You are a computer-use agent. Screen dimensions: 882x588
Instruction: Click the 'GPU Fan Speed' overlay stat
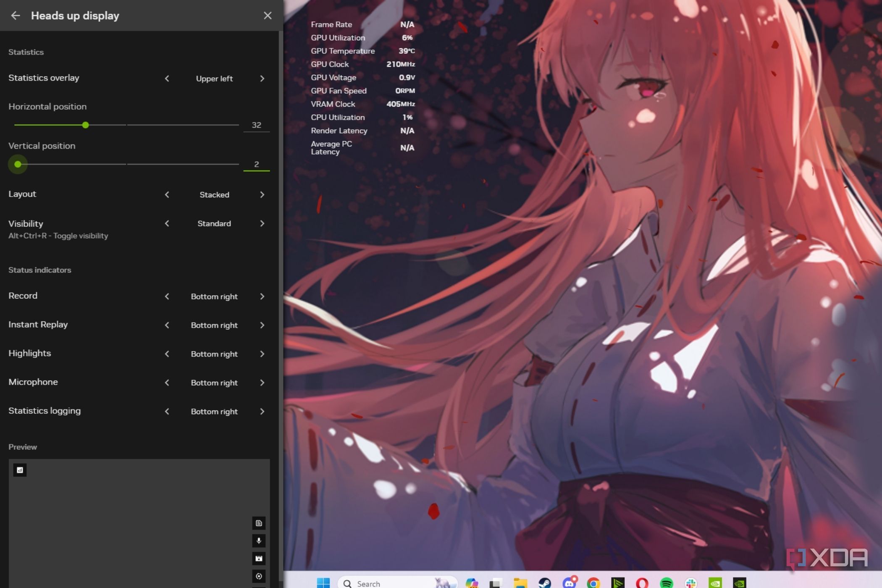(x=362, y=91)
